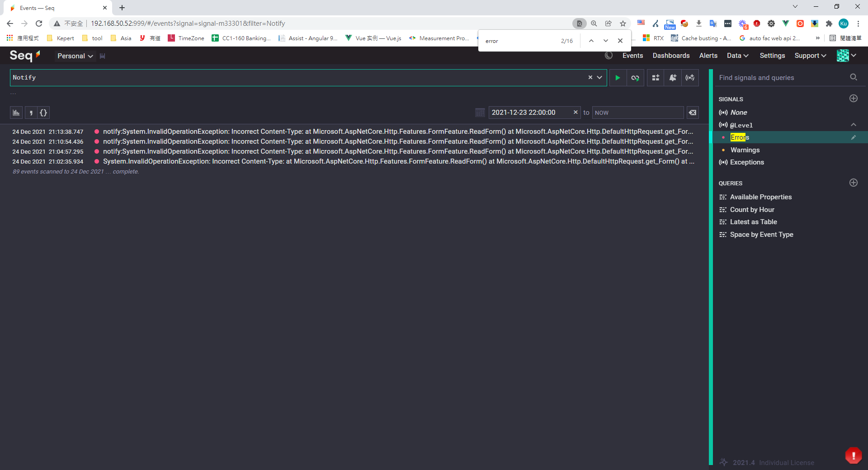Open the calendar date picker icon
Screen dimensions: 868x470
[480, 113]
